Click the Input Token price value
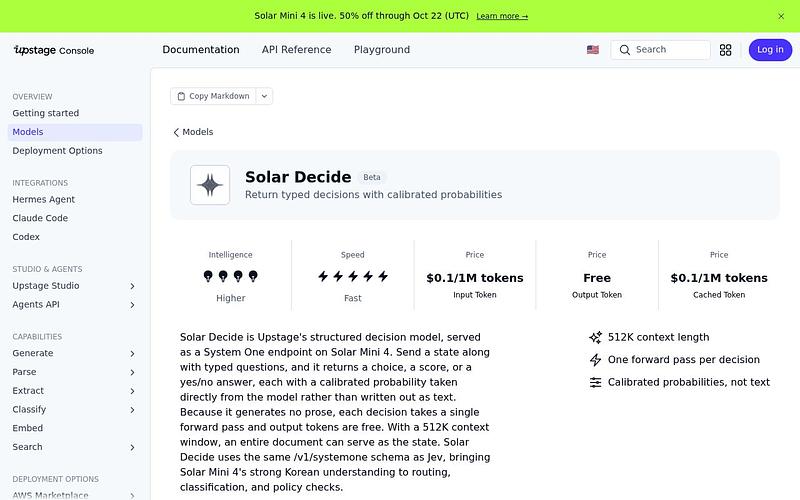This screenshot has width=800, height=500. click(x=474, y=278)
